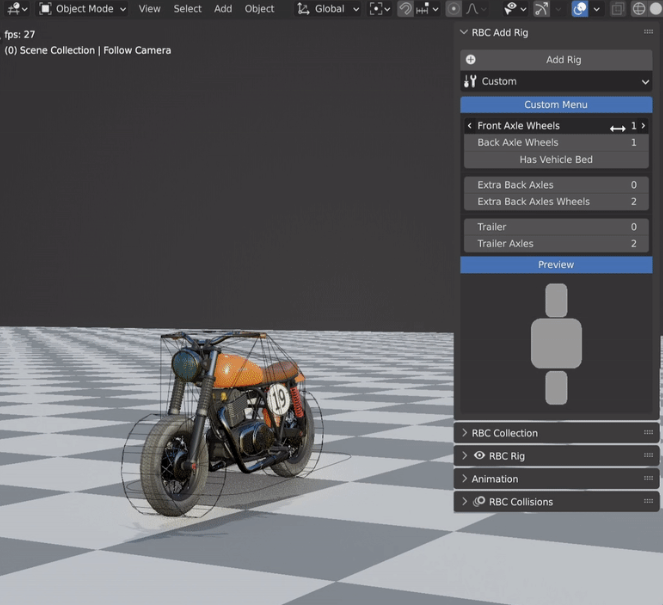
Task: Open the overlays options dropdown
Action: [x=596, y=8]
